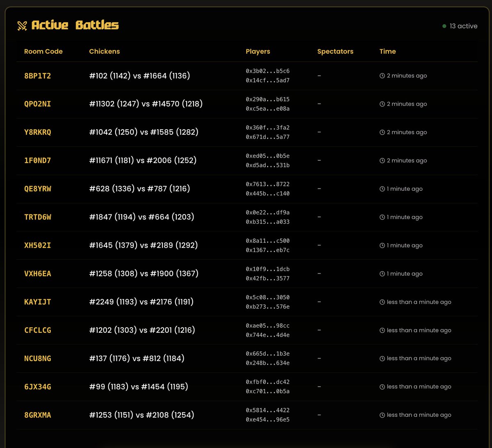
Task: Click the clock icon in row Y8RKRQ
Action: pos(382,133)
